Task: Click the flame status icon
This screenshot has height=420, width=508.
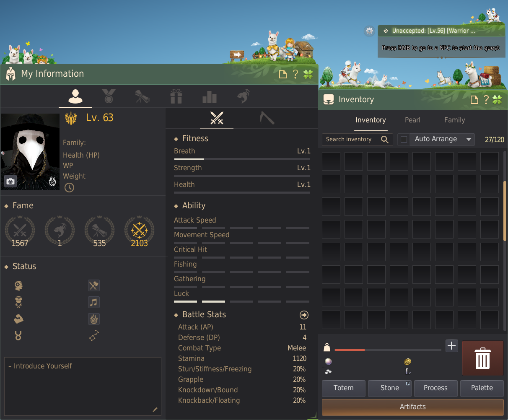Action: [94, 319]
